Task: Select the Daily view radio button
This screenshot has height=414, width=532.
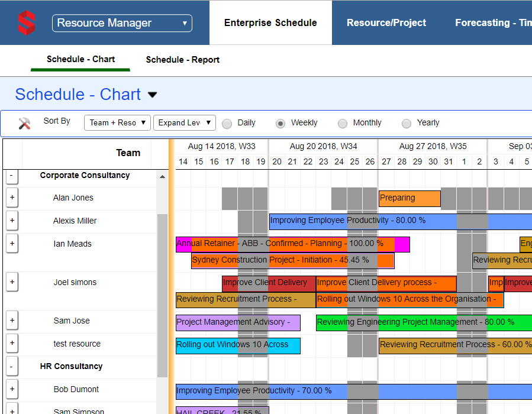Action: point(227,124)
